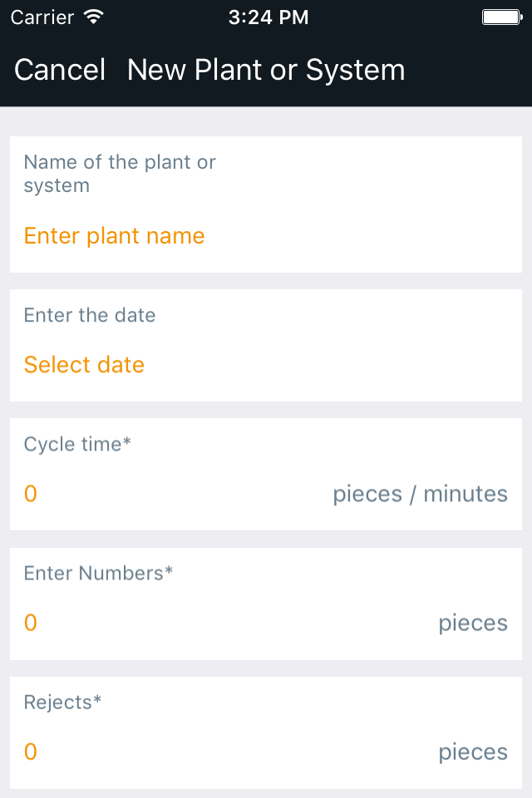Tap the 'Rejects*' label
The height and width of the screenshot is (798, 532).
coord(62,702)
